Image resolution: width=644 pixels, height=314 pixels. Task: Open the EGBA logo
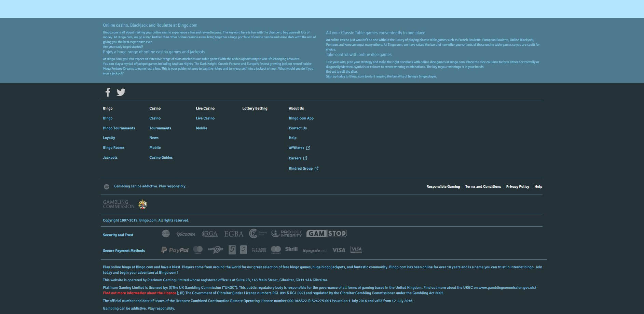234,234
